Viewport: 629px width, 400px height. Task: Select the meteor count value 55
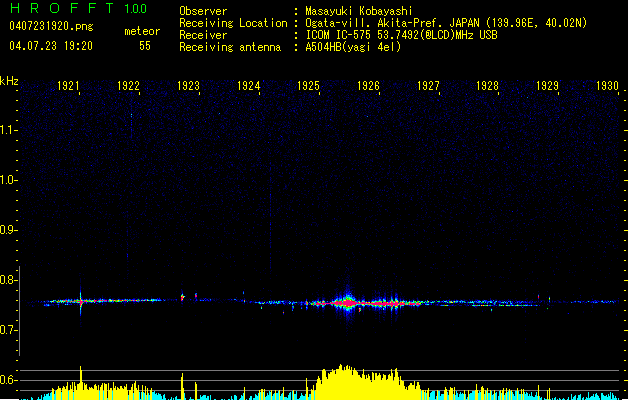(145, 46)
